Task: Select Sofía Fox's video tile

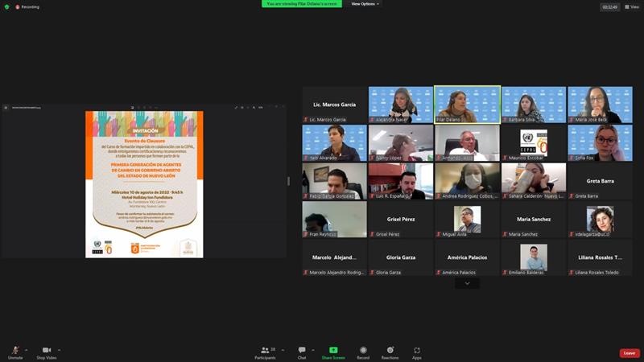Action: pyautogui.click(x=600, y=143)
